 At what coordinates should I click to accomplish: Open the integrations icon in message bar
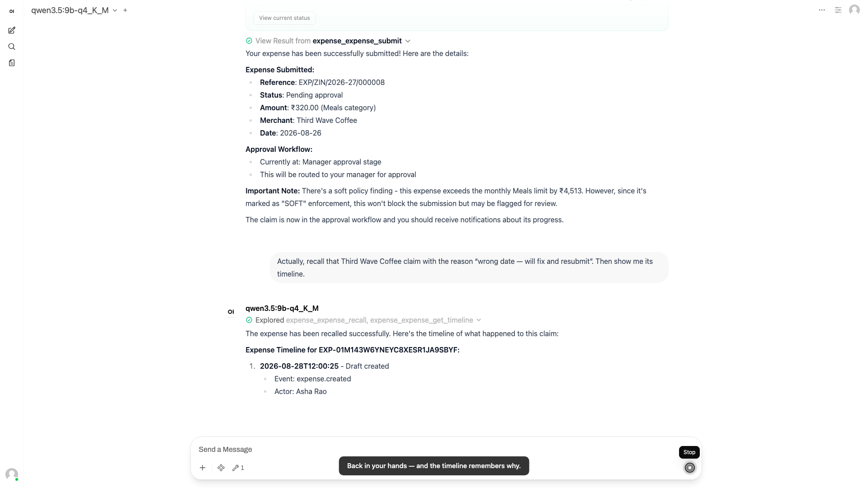coord(221,468)
